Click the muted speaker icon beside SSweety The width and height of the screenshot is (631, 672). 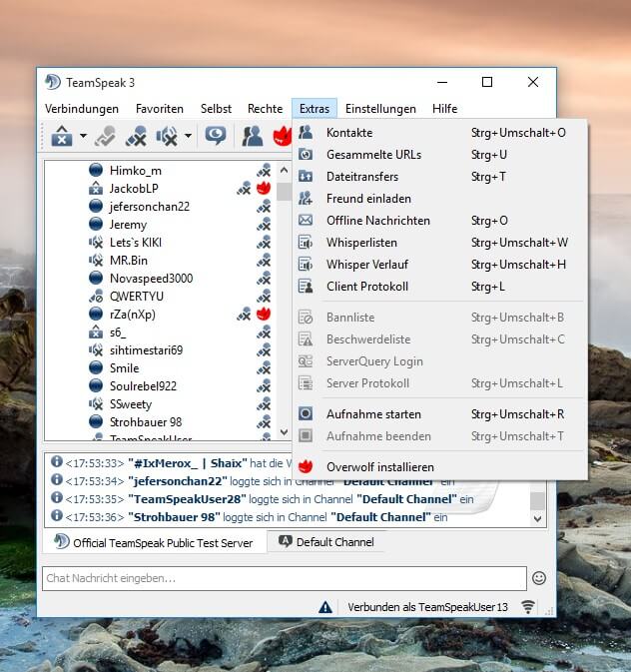(96, 403)
